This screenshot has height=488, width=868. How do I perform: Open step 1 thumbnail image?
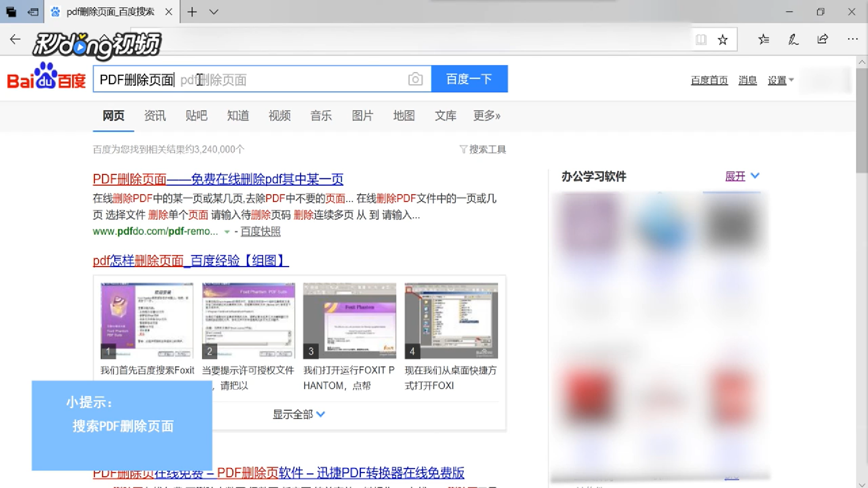point(147,321)
